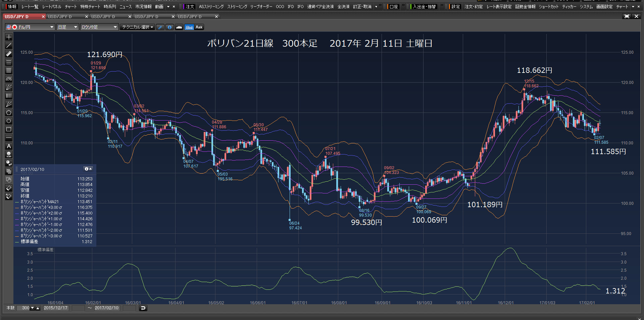The height and width of the screenshot is (320, 644).
Task: Click the maximize chart panel icon
Action: coord(627,16)
